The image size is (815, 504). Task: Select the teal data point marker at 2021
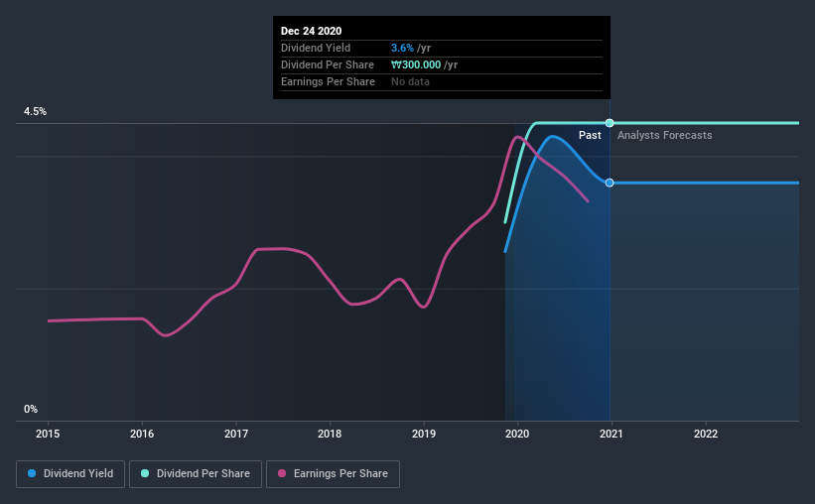pos(610,123)
